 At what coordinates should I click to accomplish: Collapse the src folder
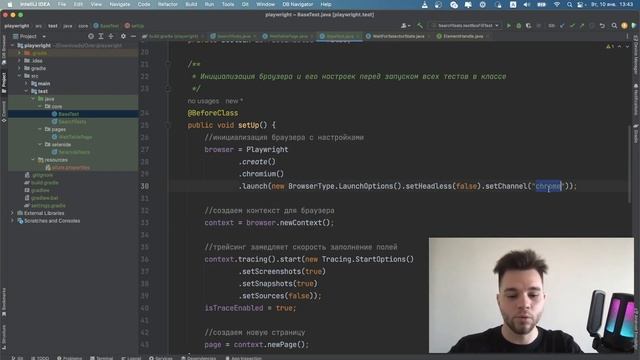(x=19, y=76)
